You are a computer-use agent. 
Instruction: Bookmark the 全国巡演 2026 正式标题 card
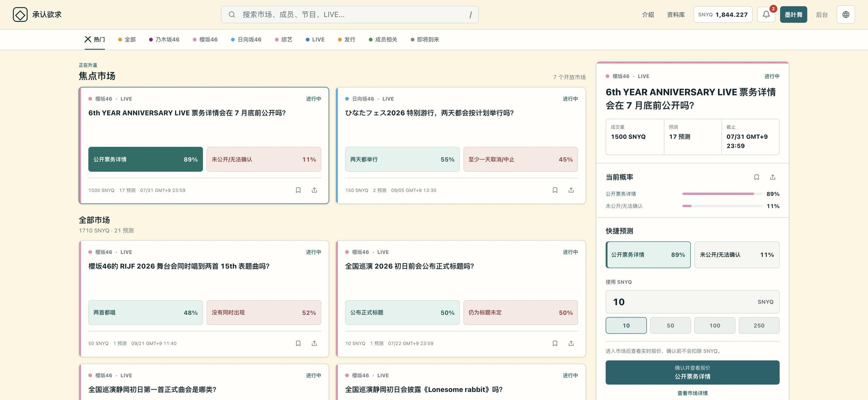pyautogui.click(x=555, y=344)
